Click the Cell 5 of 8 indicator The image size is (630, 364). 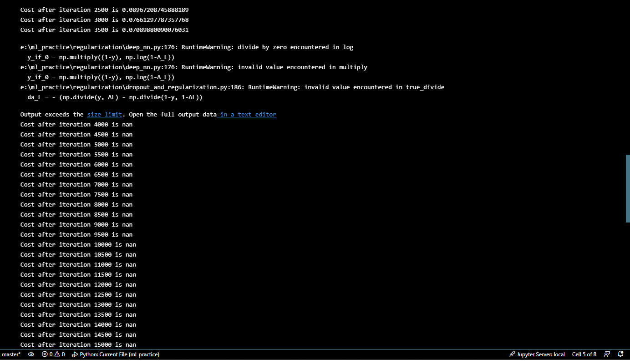coord(584,354)
